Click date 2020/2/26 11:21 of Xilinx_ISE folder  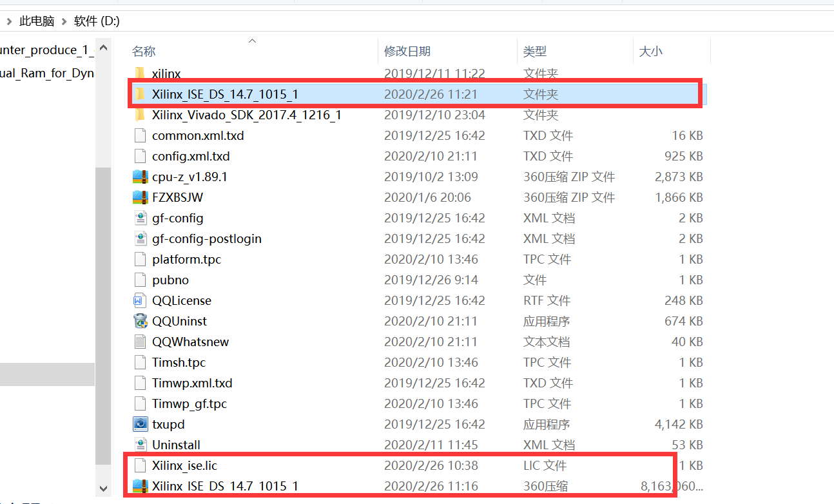(431, 94)
